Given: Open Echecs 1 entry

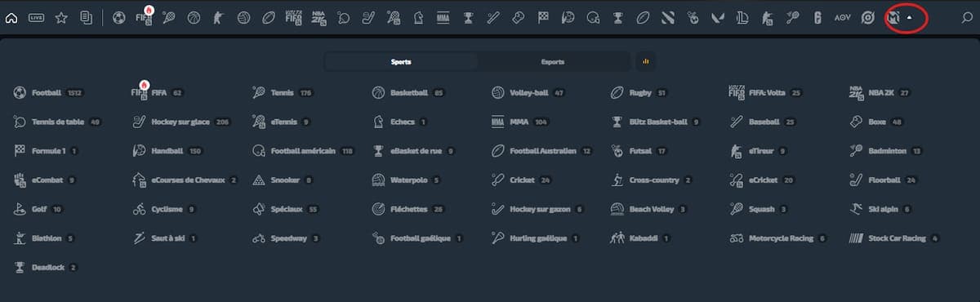Looking at the screenshot, I should coord(400,122).
